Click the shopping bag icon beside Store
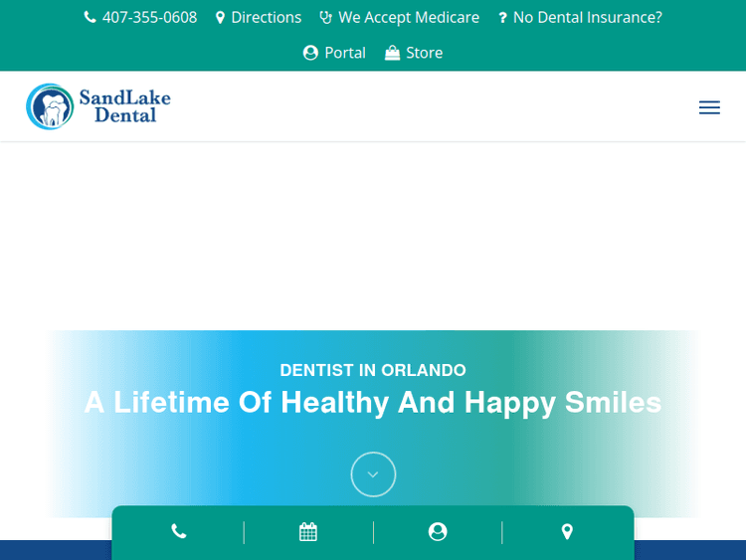 (392, 53)
